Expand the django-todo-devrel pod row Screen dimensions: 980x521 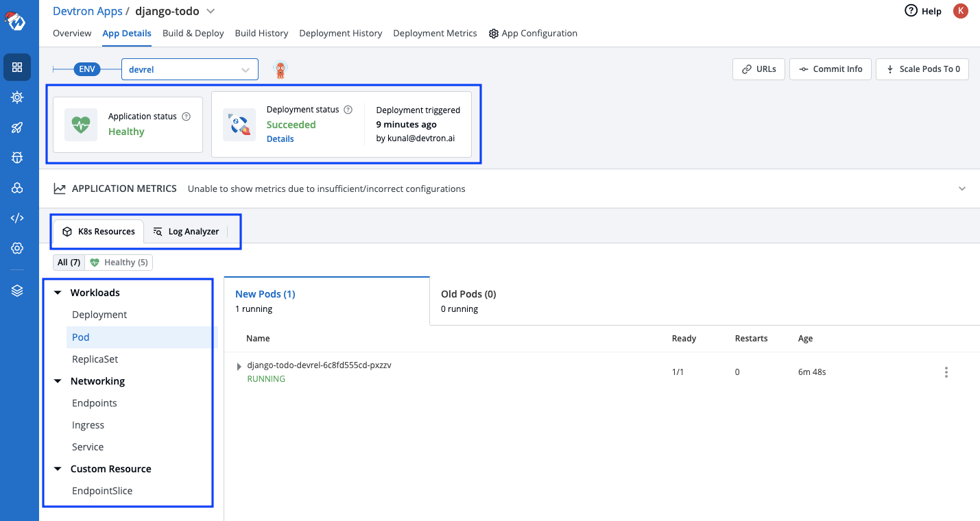tap(239, 366)
